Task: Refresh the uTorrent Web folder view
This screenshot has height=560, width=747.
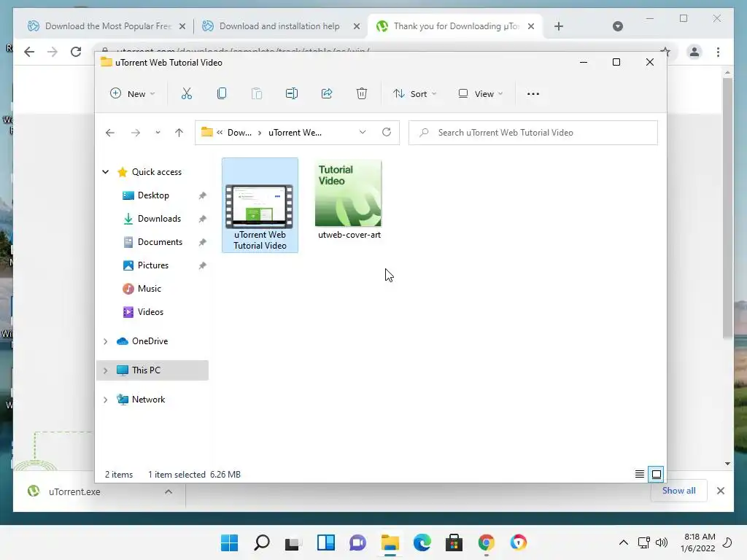Action: [387, 133]
